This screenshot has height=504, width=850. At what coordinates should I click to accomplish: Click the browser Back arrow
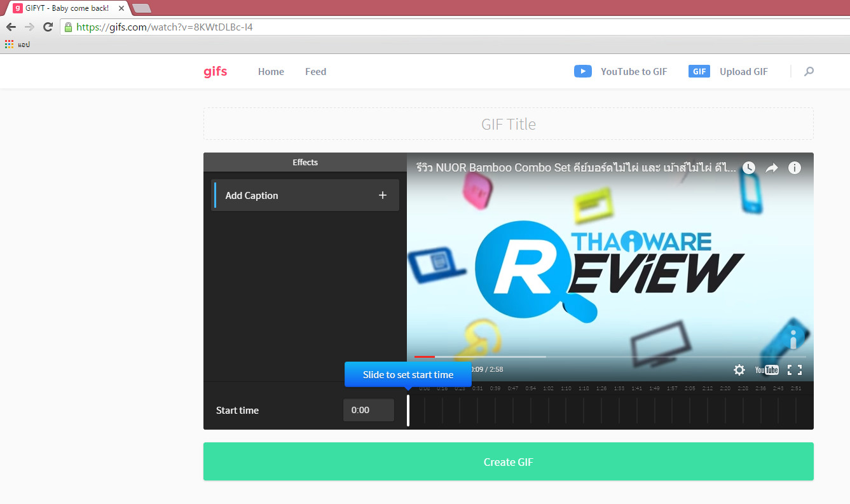pyautogui.click(x=11, y=27)
